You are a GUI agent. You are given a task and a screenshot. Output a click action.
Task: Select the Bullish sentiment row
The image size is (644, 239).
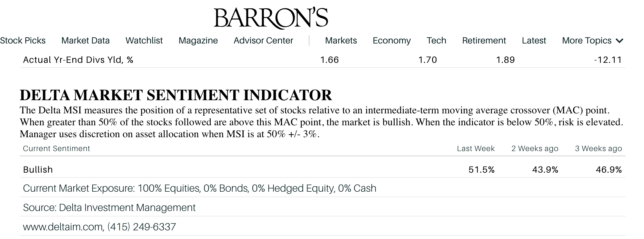click(x=322, y=169)
